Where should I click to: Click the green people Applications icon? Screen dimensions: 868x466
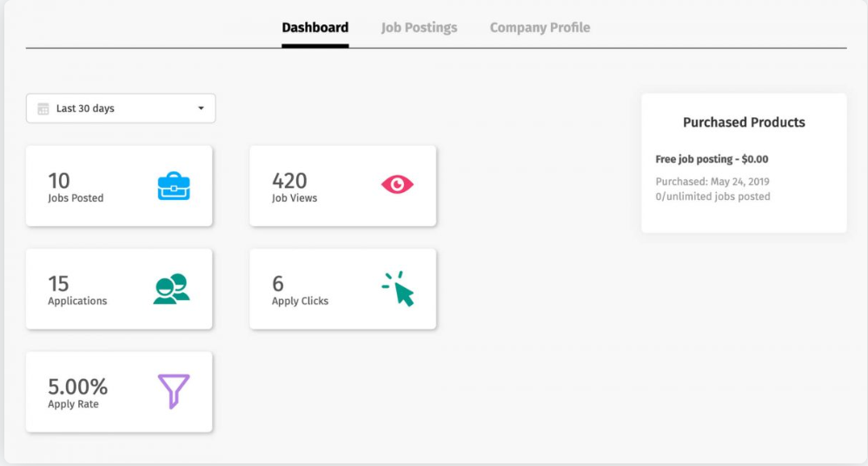point(171,289)
